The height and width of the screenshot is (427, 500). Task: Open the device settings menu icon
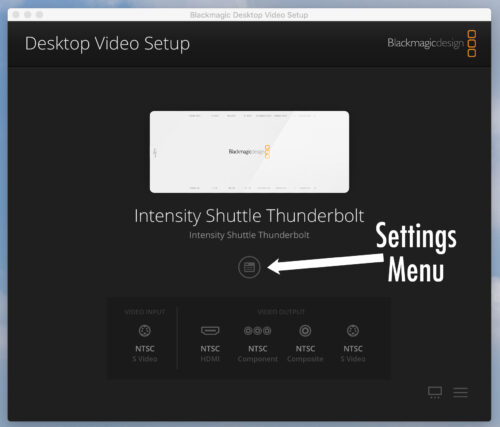(x=249, y=267)
